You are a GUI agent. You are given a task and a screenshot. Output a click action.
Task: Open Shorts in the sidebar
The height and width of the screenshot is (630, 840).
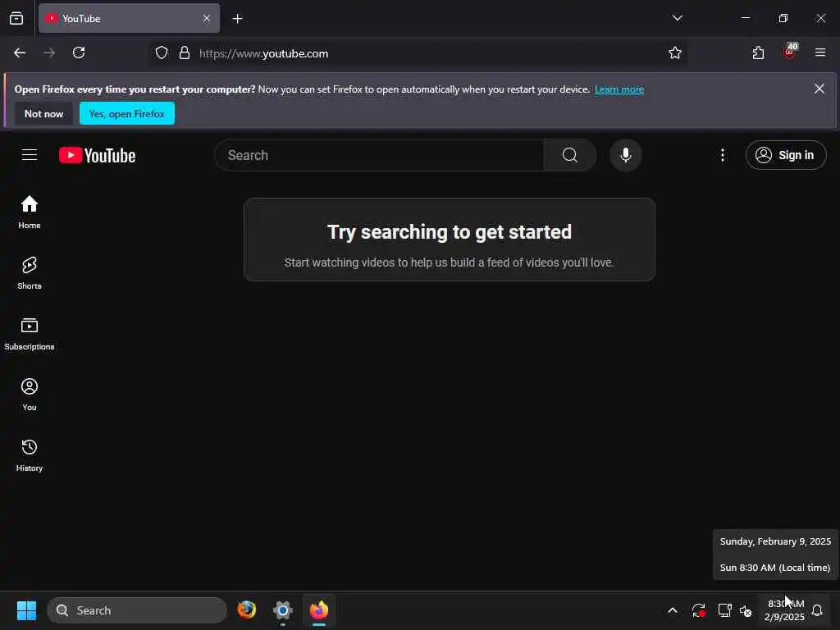pyautogui.click(x=30, y=272)
